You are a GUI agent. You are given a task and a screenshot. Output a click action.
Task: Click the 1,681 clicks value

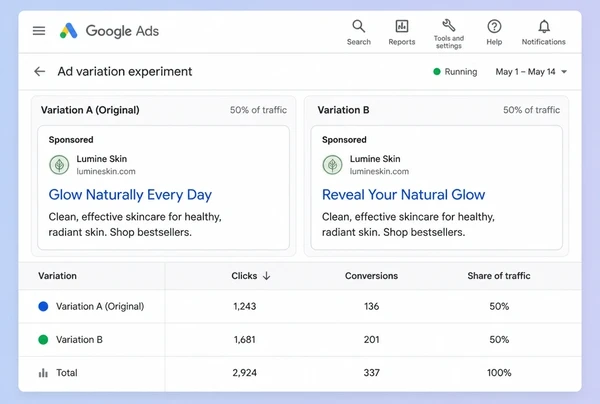[x=245, y=340]
